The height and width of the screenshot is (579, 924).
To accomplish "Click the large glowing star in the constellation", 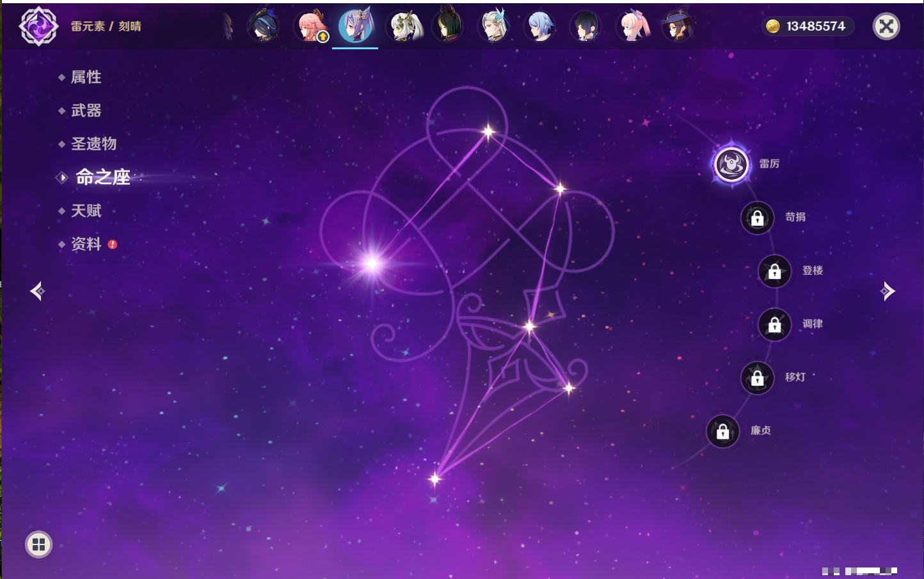I will click(x=372, y=263).
